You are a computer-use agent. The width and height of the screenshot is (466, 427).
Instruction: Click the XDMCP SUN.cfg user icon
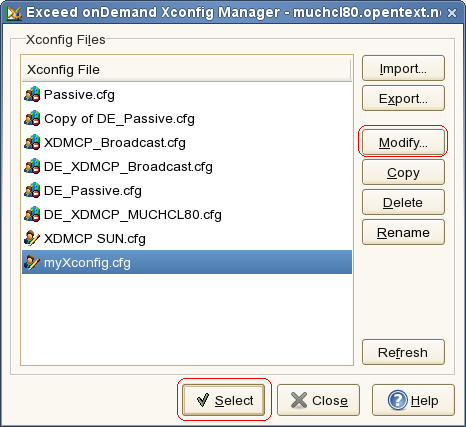32,239
